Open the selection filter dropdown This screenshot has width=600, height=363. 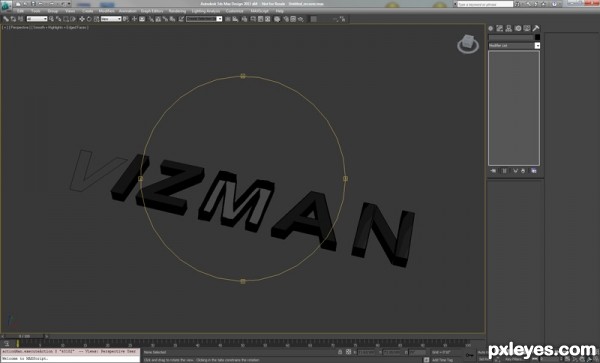(37, 19)
